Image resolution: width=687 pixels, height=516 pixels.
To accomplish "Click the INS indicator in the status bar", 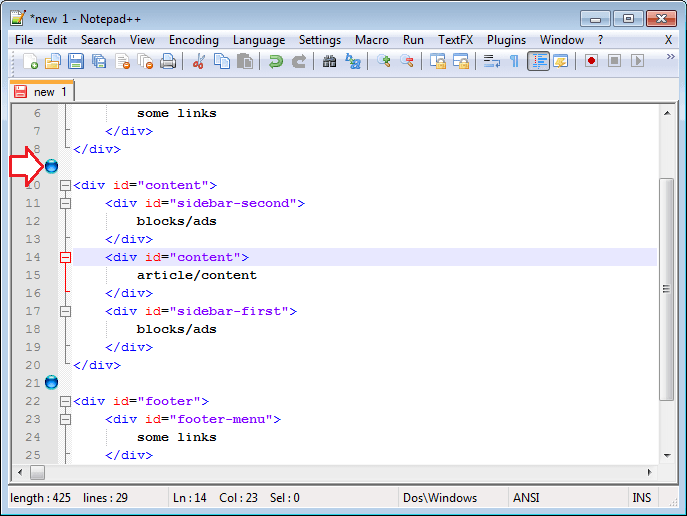I will pos(641,497).
